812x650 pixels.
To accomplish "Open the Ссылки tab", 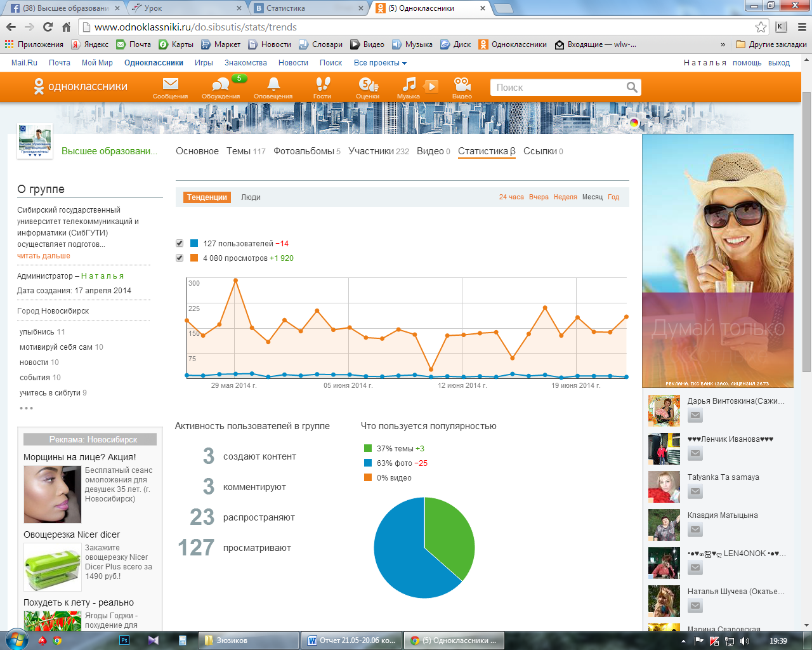I will click(543, 151).
